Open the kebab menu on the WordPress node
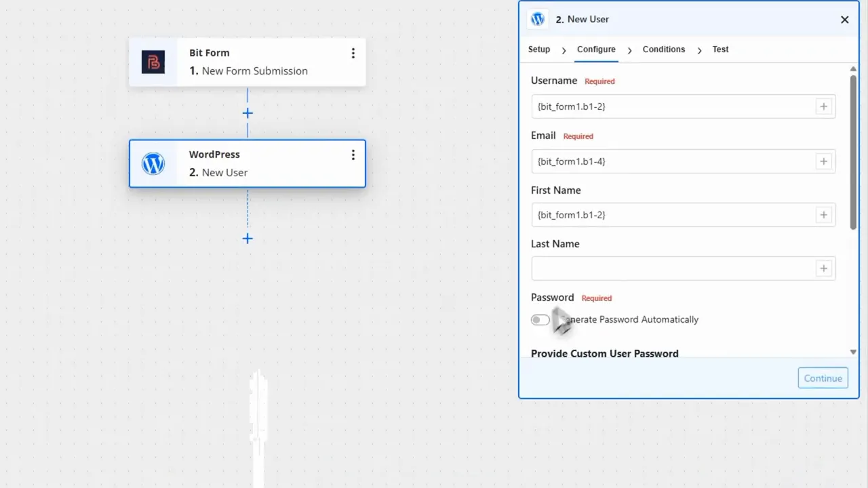868x488 pixels. [x=353, y=155]
